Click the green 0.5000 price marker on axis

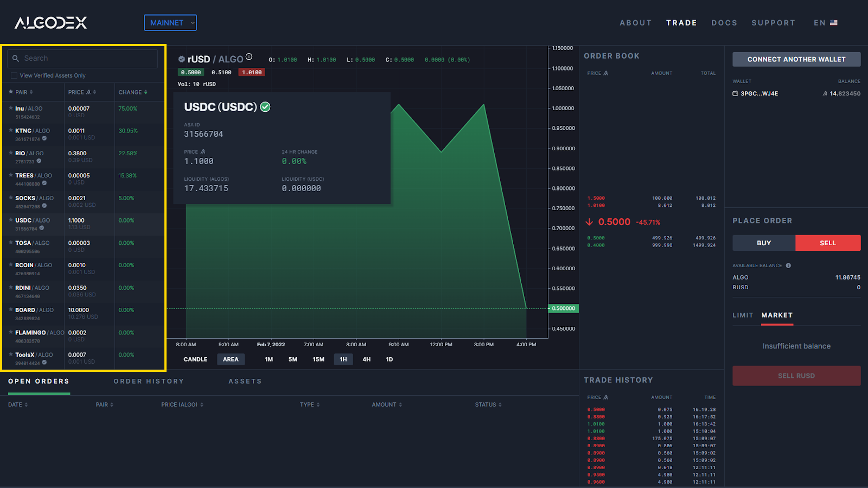coord(564,308)
